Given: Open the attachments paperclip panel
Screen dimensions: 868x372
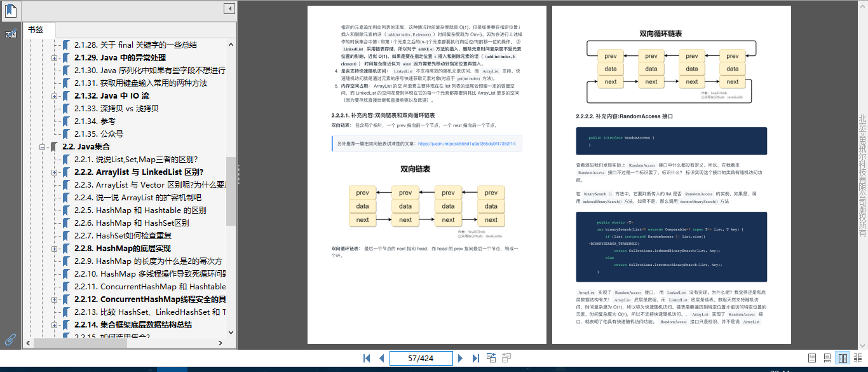Looking at the screenshot, I should [11, 338].
